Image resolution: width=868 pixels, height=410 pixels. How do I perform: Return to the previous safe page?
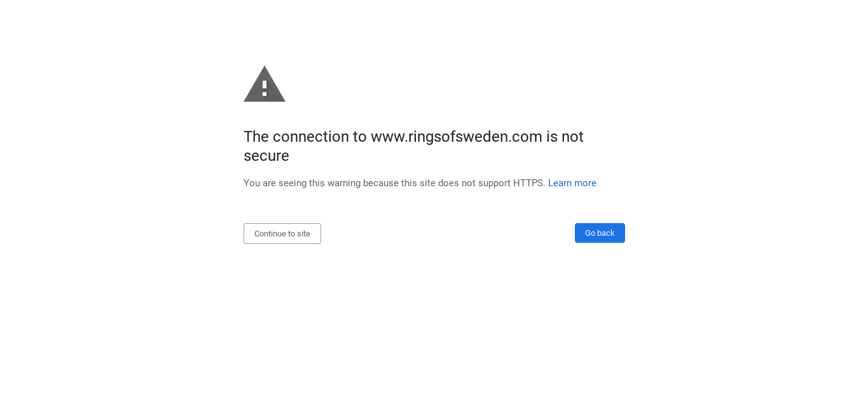click(600, 233)
